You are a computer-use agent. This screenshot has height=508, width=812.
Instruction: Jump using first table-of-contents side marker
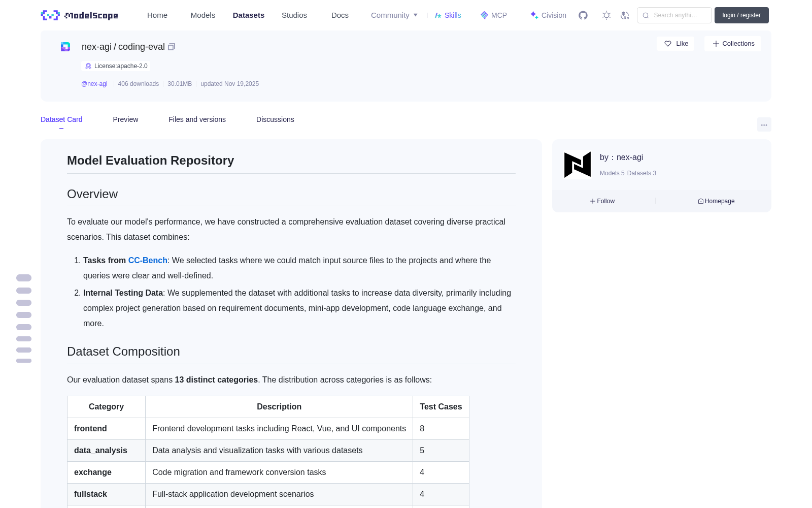coord(24,278)
